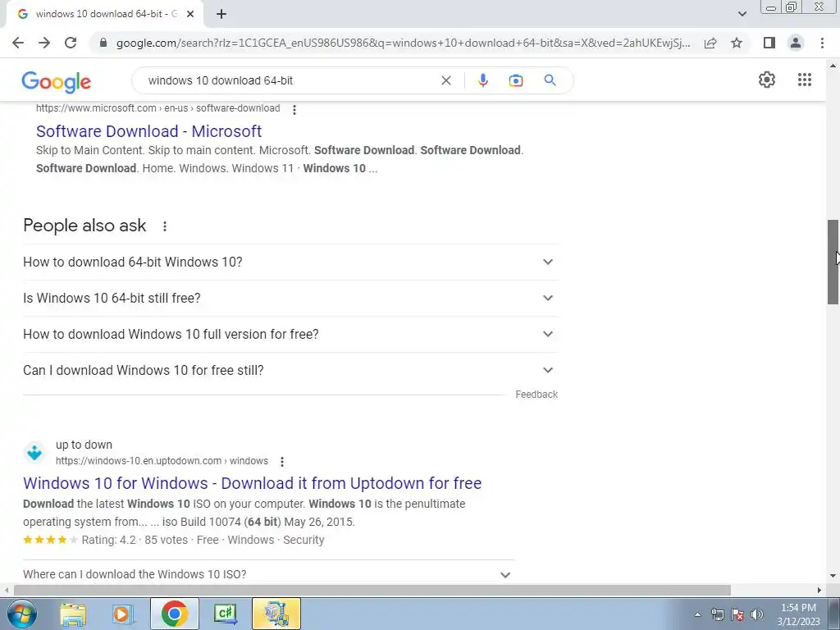Click inside the Google search field
The width and height of the screenshot is (840, 630).
tap(290, 80)
